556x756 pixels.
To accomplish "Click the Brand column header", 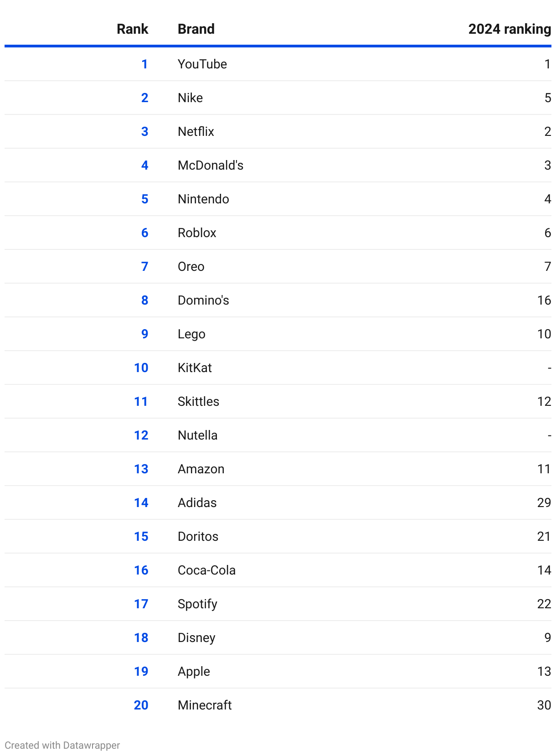I will (x=196, y=29).
